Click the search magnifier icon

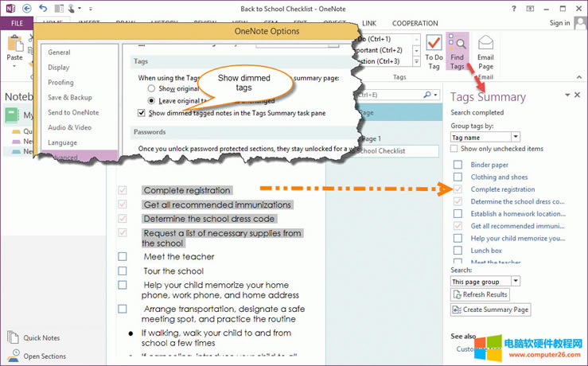[x=427, y=95]
